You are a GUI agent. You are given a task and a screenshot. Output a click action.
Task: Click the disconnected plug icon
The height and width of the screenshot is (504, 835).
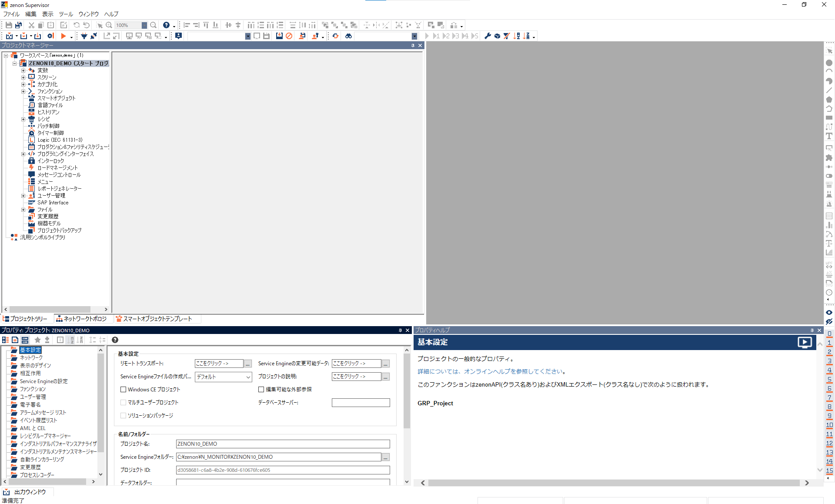94,36
